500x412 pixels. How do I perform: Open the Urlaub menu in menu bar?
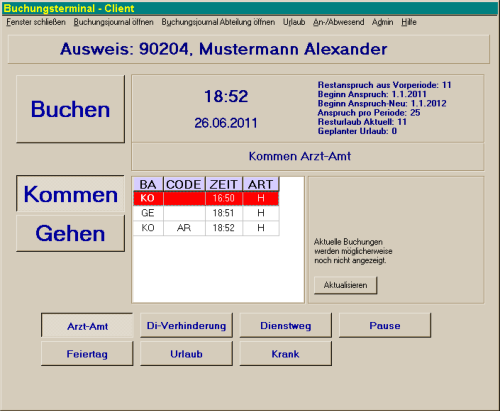point(294,22)
